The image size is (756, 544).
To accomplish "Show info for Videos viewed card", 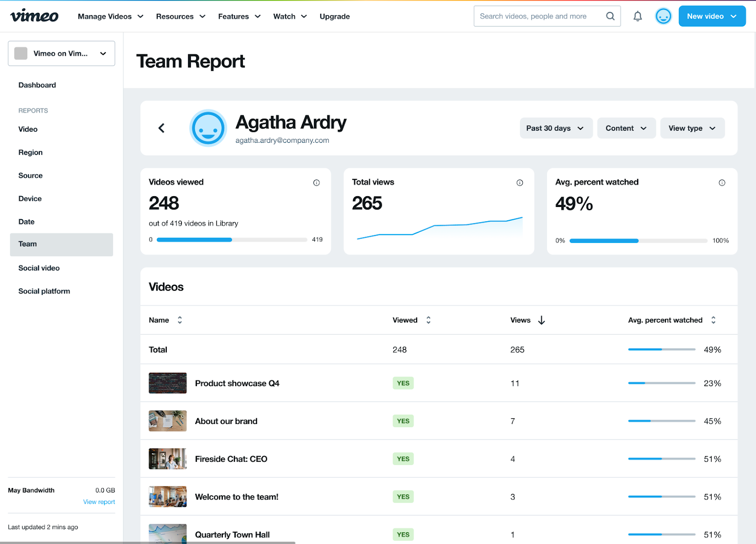I will tap(316, 183).
